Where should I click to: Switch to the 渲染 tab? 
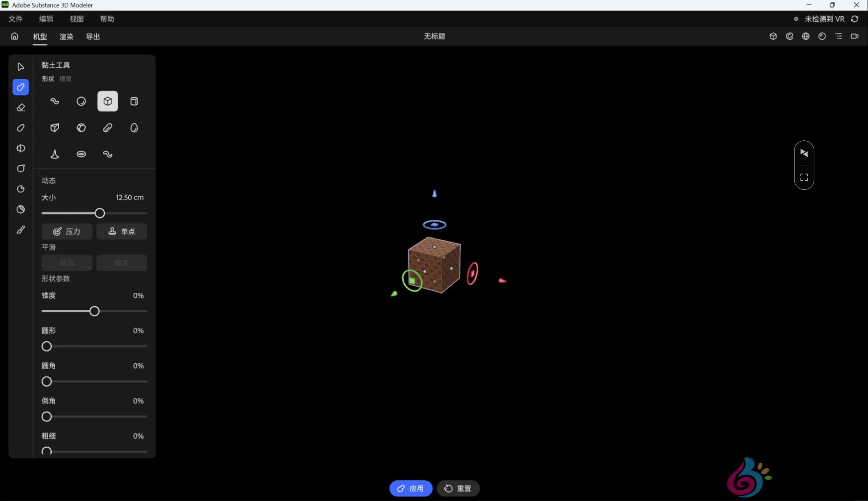pyautogui.click(x=66, y=37)
